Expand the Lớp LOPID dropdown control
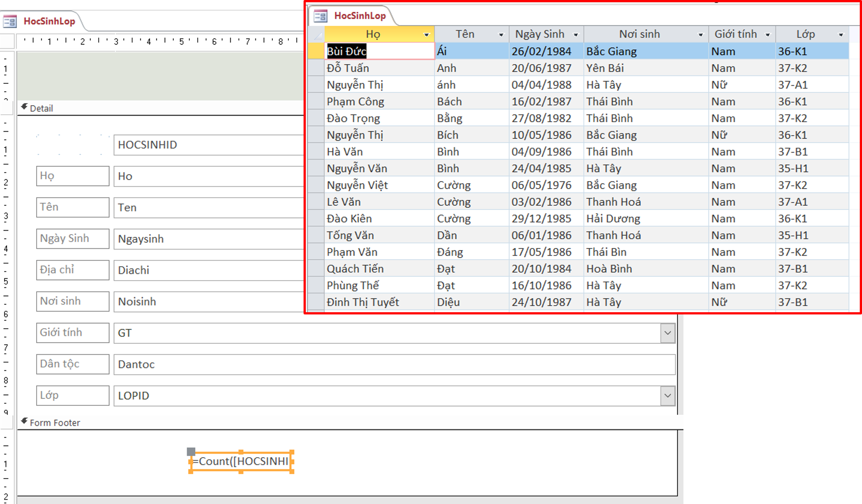Image resolution: width=862 pixels, height=504 pixels. click(667, 396)
